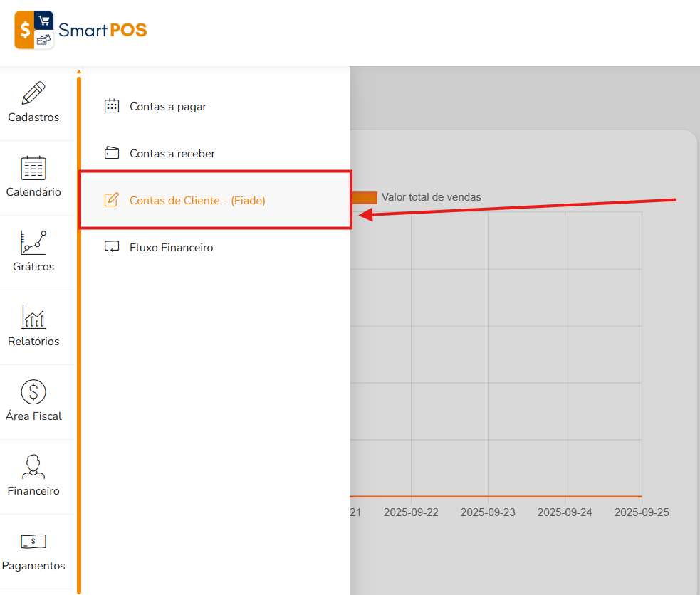Select the Financeiro person icon
This screenshot has height=595, width=700.
point(33,467)
